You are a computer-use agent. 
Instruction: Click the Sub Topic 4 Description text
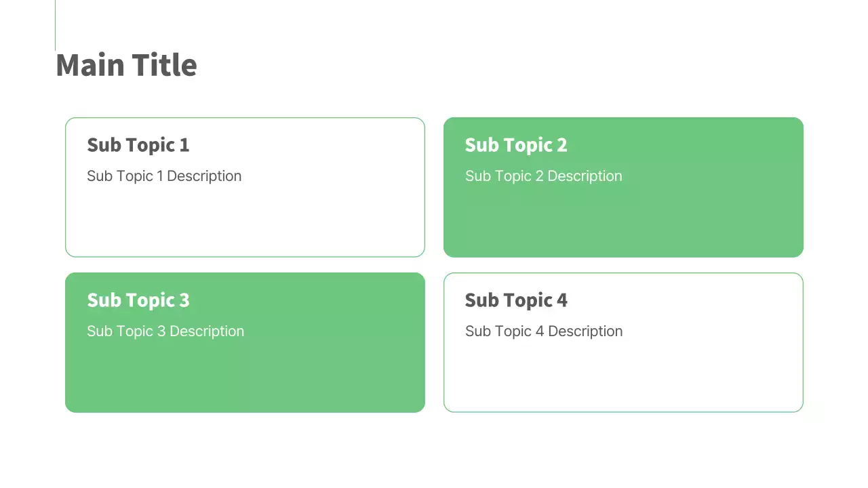pyautogui.click(x=543, y=331)
